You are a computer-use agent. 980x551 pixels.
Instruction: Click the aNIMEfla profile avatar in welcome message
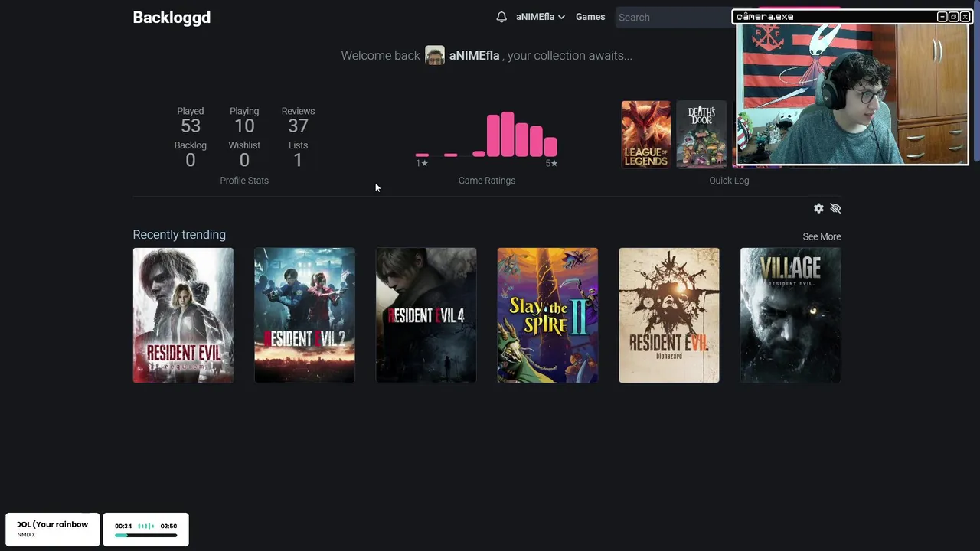click(435, 55)
